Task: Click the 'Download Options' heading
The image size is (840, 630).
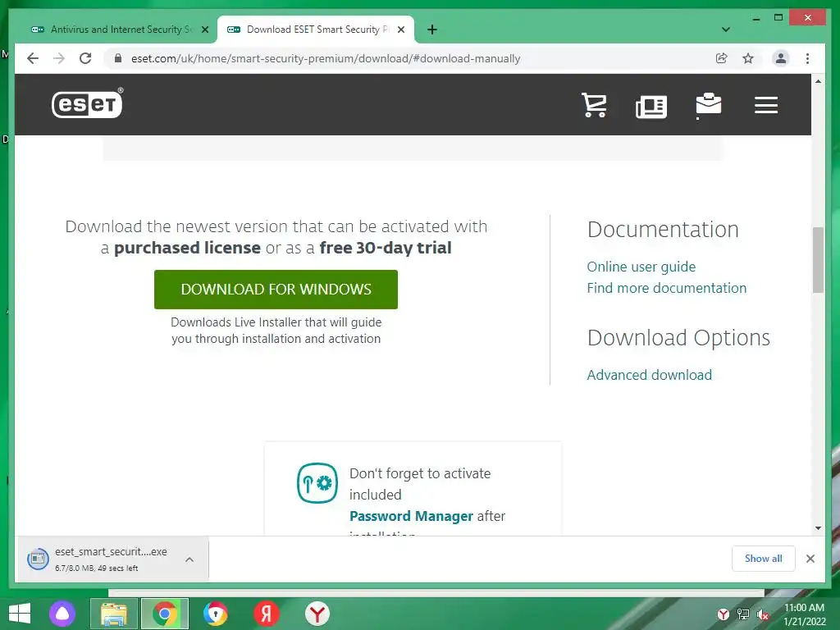Action: [678, 338]
